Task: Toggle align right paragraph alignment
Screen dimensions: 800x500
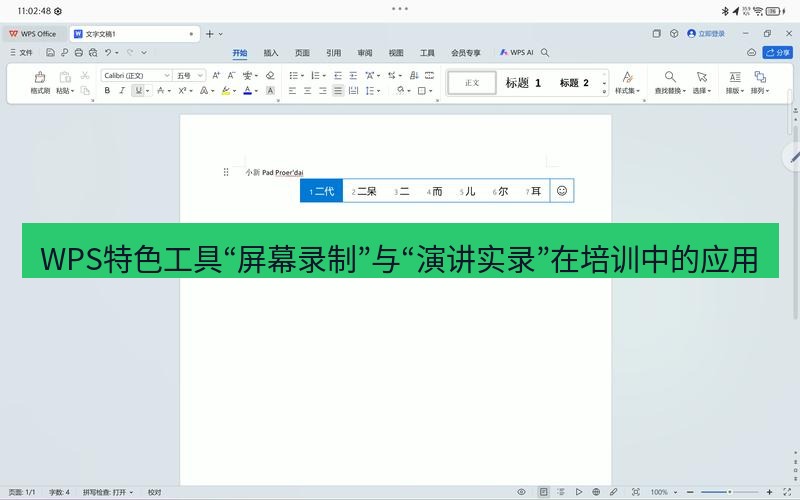Action: click(322, 91)
